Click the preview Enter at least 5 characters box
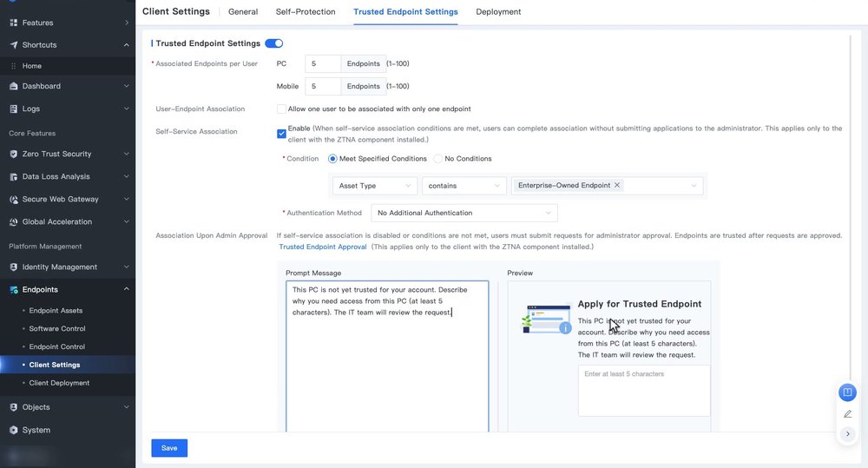Viewport: 868px width, 468px height. coord(644,391)
